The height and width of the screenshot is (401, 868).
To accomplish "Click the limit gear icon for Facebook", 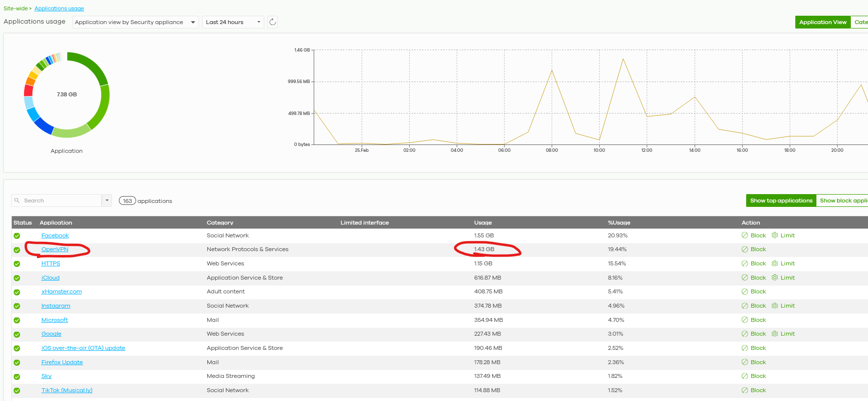I will (x=775, y=235).
